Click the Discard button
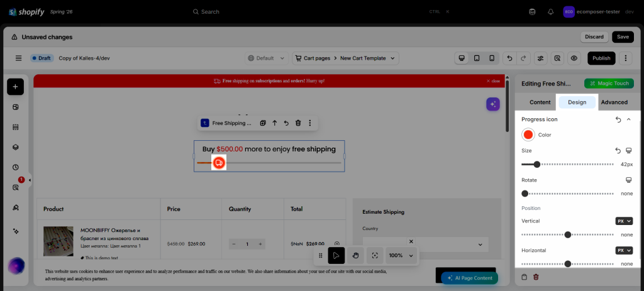Image resolution: width=644 pixels, height=291 pixels. [594, 37]
